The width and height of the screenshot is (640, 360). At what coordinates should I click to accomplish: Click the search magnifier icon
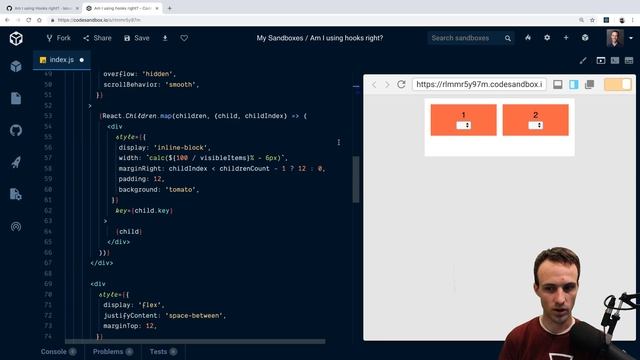507,38
